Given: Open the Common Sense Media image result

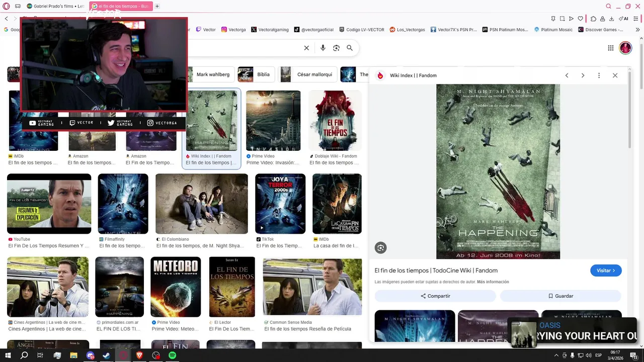Looking at the screenshot, I should [x=312, y=287].
